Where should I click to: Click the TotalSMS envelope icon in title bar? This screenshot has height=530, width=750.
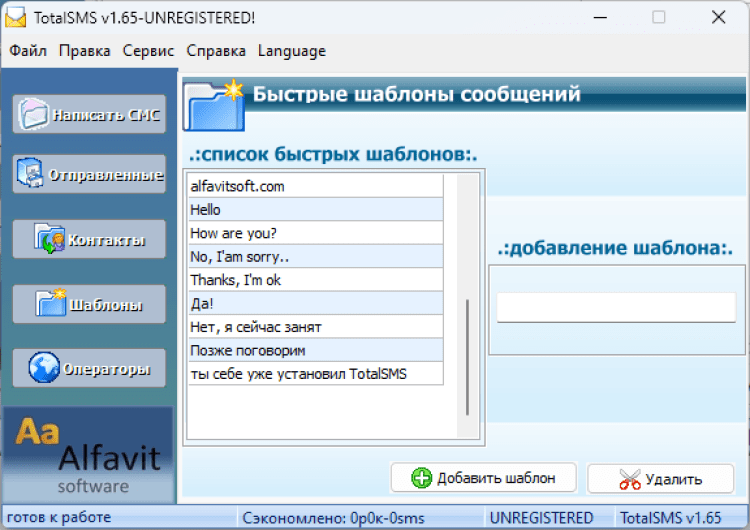[15, 17]
